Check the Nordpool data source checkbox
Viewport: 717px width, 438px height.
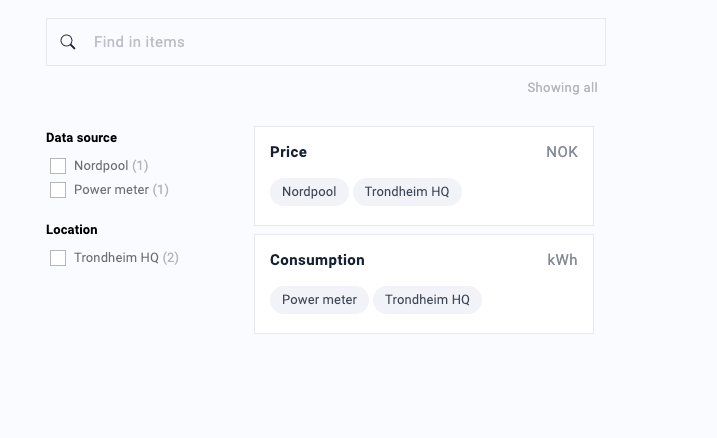coord(58,166)
